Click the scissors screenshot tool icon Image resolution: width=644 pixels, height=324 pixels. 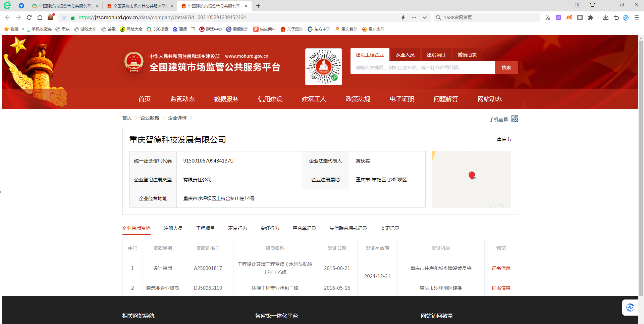coord(548,17)
